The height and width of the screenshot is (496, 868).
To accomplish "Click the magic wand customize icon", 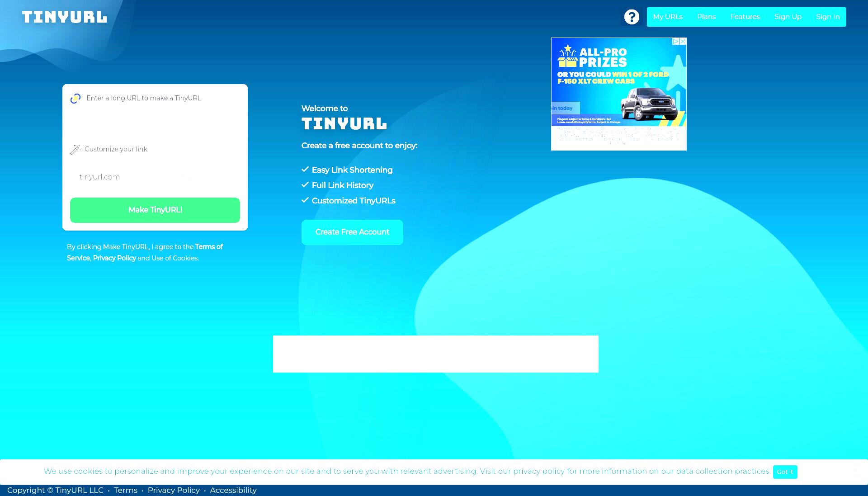I will (x=75, y=149).
